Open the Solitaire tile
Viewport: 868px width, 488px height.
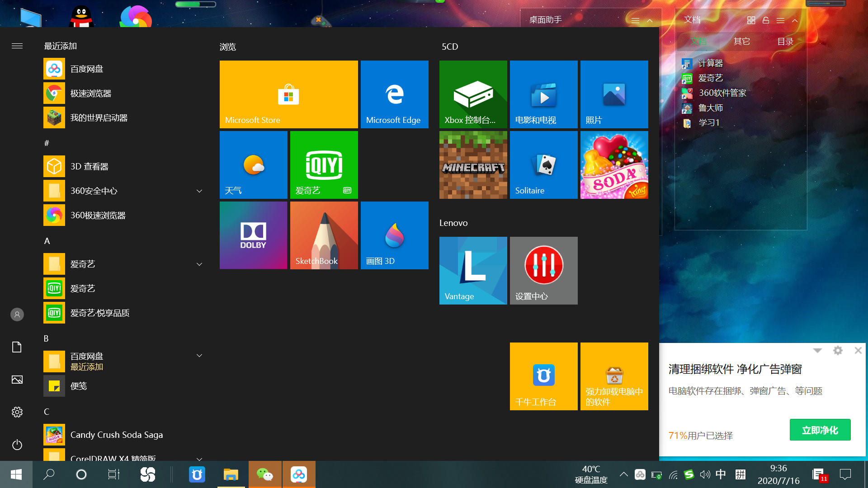pyautogui.click(x=543, y=165)
